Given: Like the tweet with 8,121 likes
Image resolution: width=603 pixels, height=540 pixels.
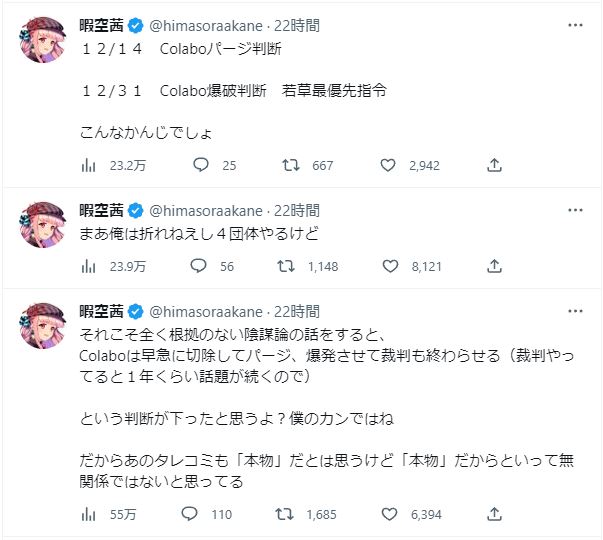Looking at the screenshot, I should click(x=388, y=266).
